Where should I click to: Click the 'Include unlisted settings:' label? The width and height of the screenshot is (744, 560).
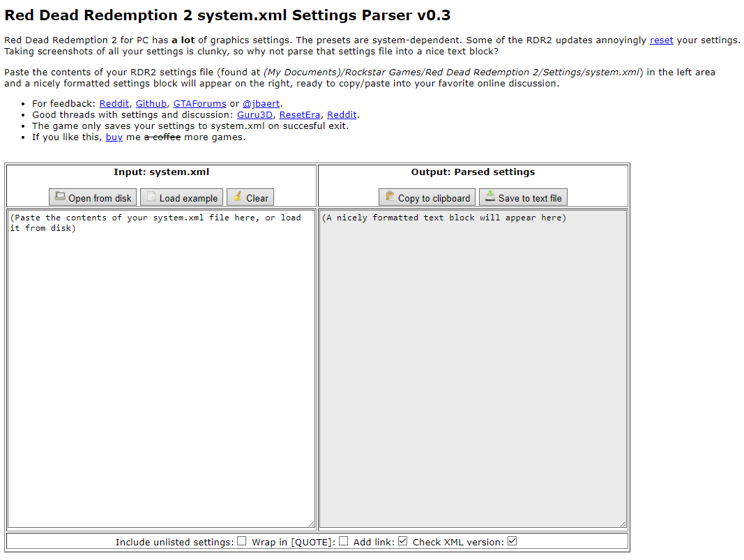pyautogui.click(x=174, y=542)
